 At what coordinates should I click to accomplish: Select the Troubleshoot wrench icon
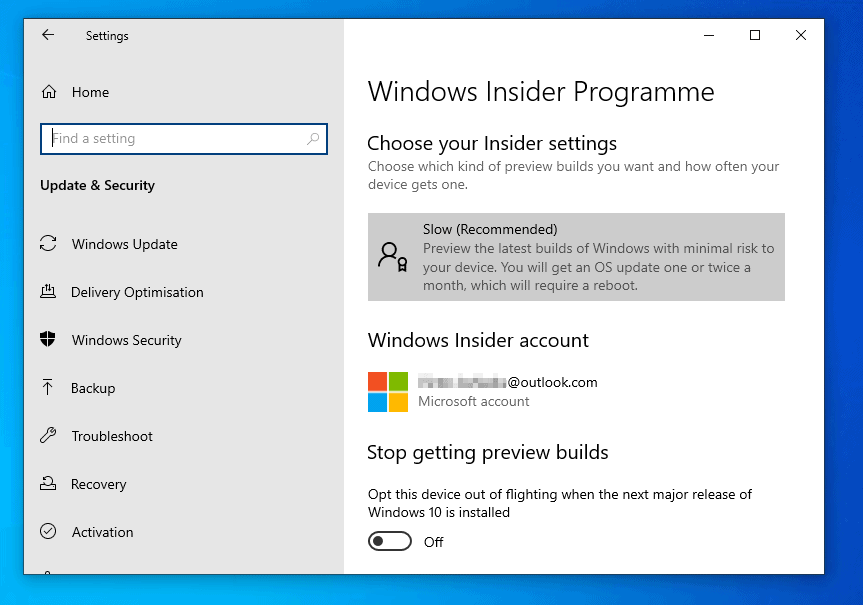pyautogui.click(x=47, y=436)
